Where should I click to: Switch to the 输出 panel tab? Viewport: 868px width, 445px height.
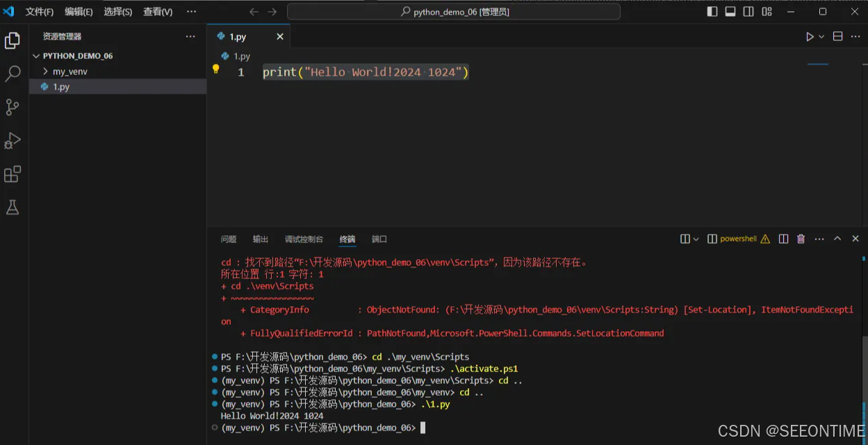(x=261, y=239)
